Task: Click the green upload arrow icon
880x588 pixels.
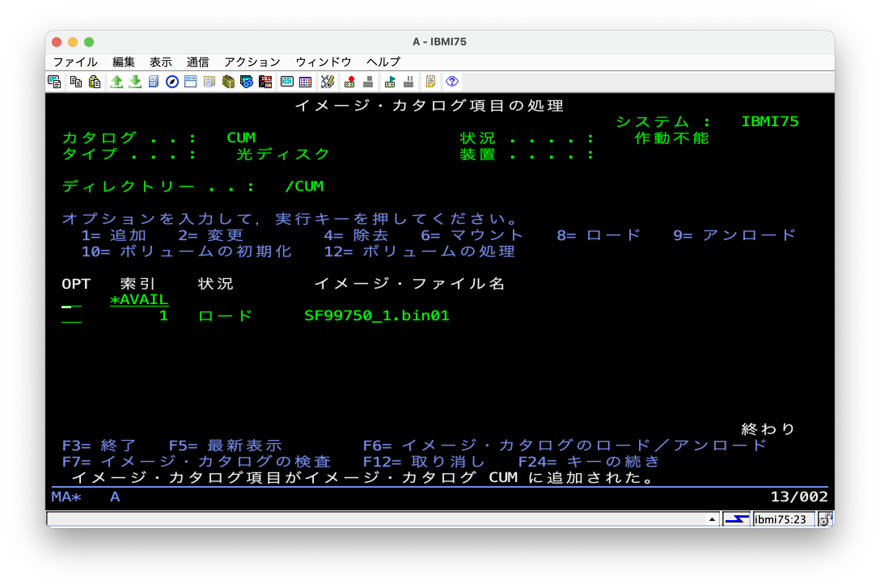Action: [x=116, y=82]
